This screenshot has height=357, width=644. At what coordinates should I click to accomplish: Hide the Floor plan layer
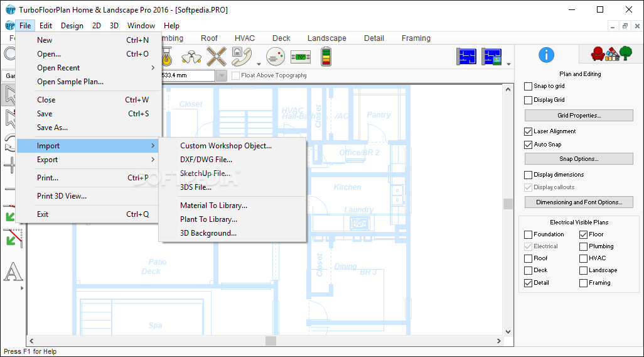point(583,235)
